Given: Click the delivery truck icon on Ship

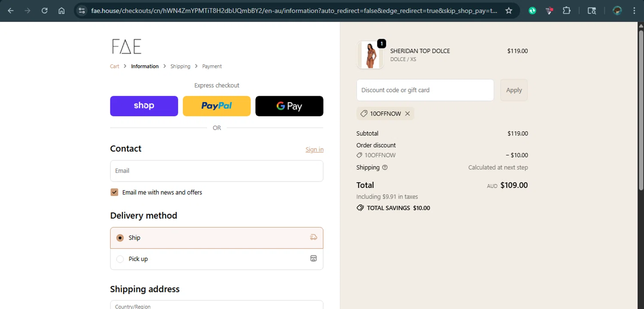Looking at the screenshot, I should [x=313, y=237].
